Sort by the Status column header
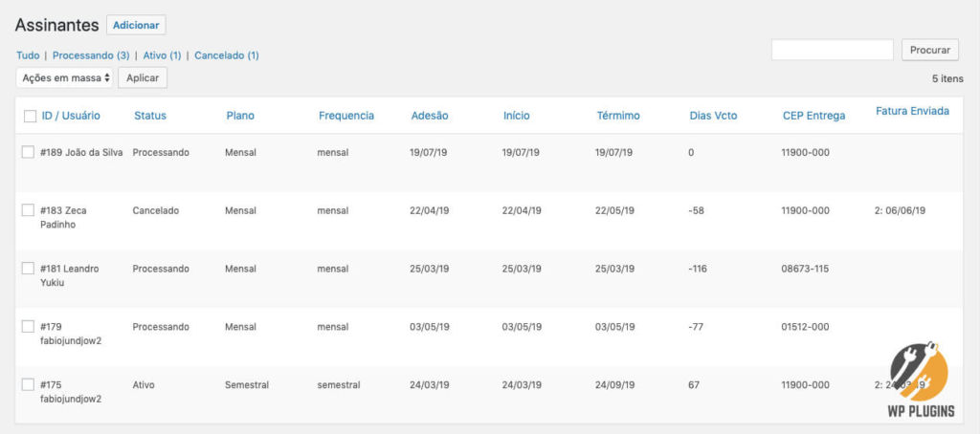Viewport: 980px width, 434px height. pyautogui.click(x=150, y=116)
